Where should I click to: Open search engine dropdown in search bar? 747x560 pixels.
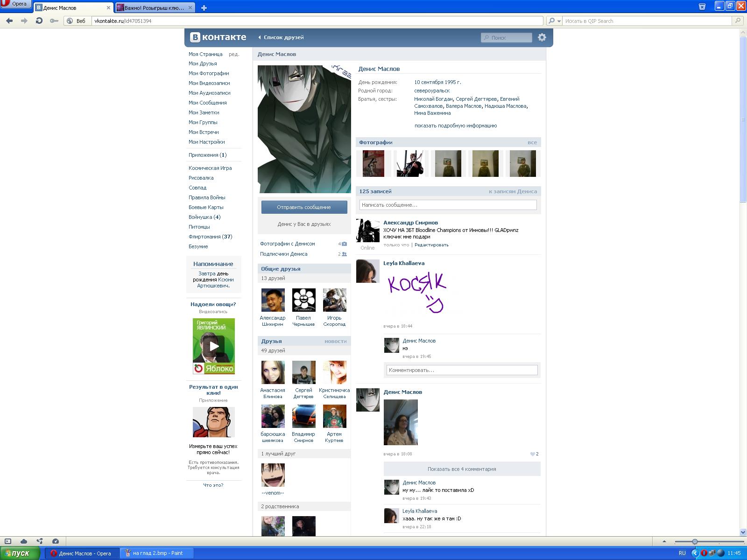554,21
